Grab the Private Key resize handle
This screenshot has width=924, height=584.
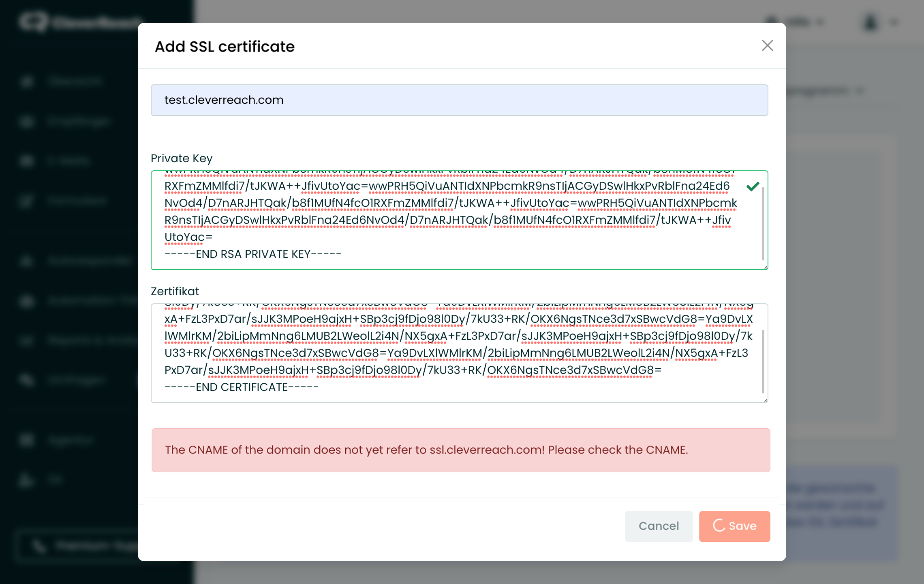(x=765, y=267)
